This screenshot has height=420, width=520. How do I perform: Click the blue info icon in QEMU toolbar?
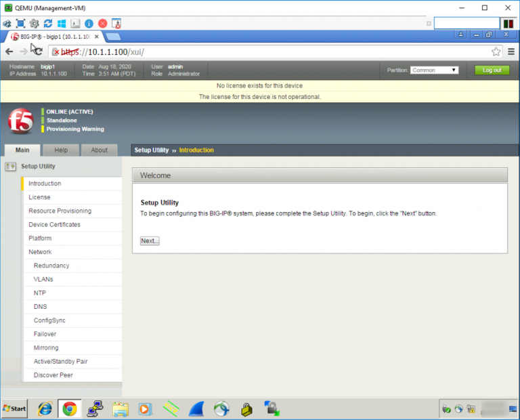point(89,24)
